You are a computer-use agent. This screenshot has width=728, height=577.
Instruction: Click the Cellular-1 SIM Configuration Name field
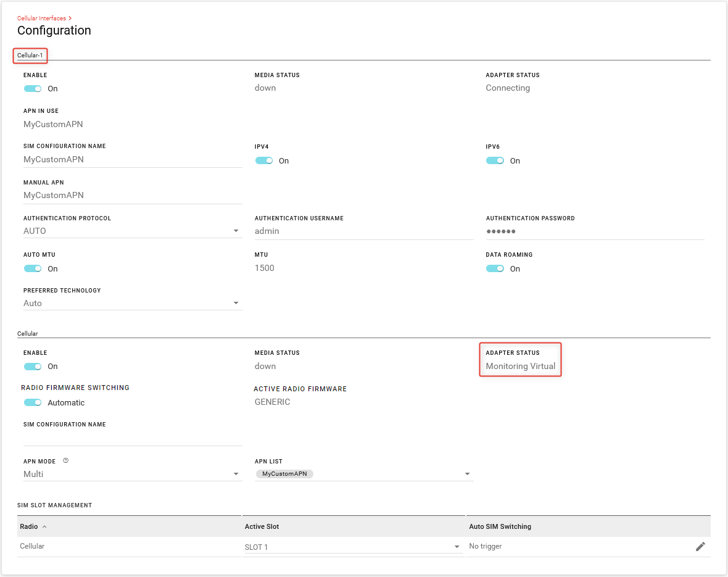(x=133, y=159)
